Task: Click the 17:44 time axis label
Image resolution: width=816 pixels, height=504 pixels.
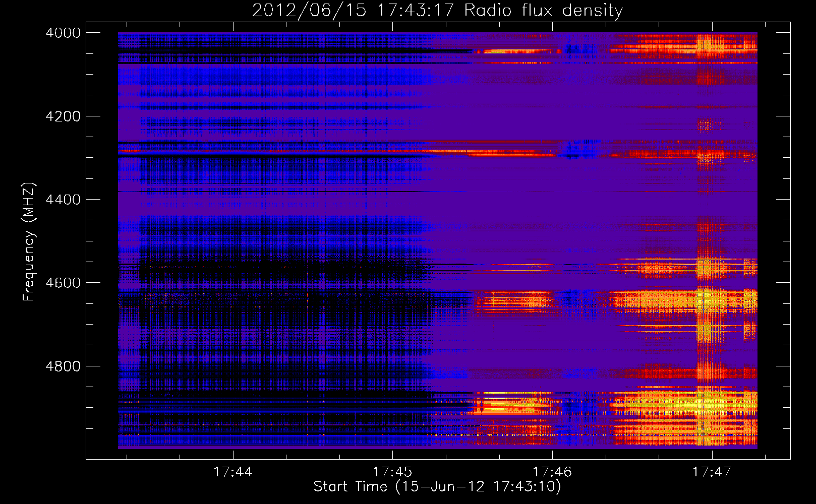Action: [x=232, y=472]
